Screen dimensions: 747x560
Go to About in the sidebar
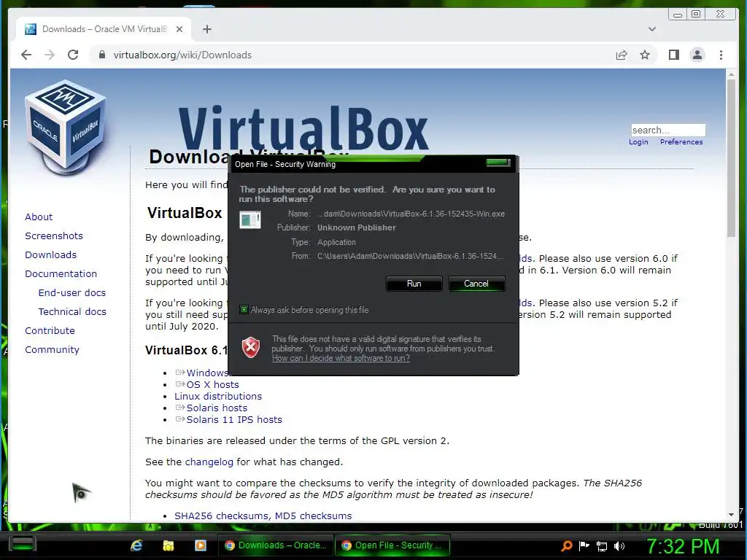coord(39,217)
